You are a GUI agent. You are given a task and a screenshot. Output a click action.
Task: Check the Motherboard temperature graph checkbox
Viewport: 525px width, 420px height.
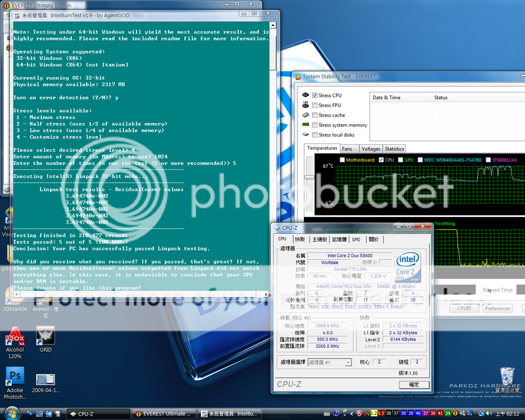tap(342, 160)
